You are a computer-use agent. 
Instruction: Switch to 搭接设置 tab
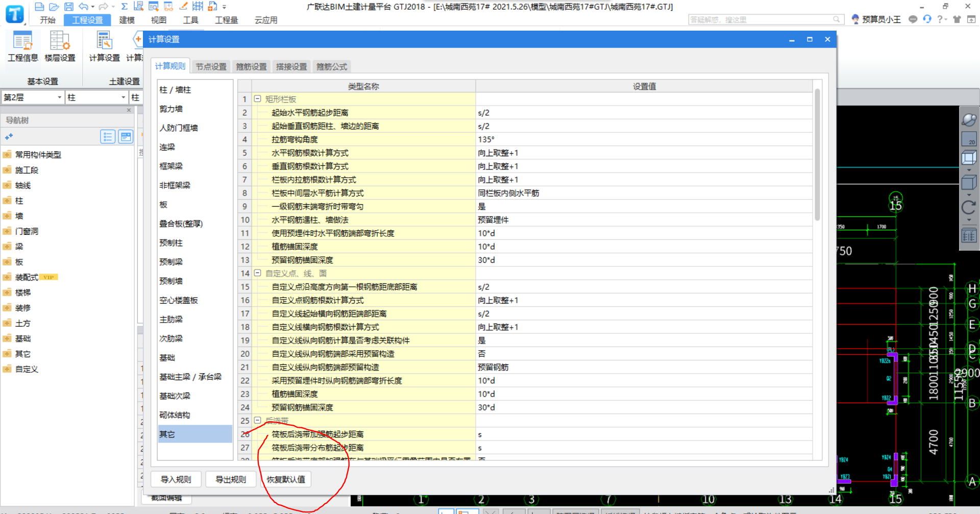coord(291,66)
